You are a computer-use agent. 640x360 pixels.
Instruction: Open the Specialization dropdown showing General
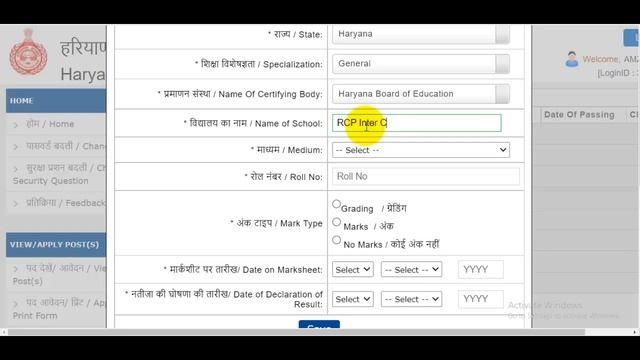(x=421, y=64)
